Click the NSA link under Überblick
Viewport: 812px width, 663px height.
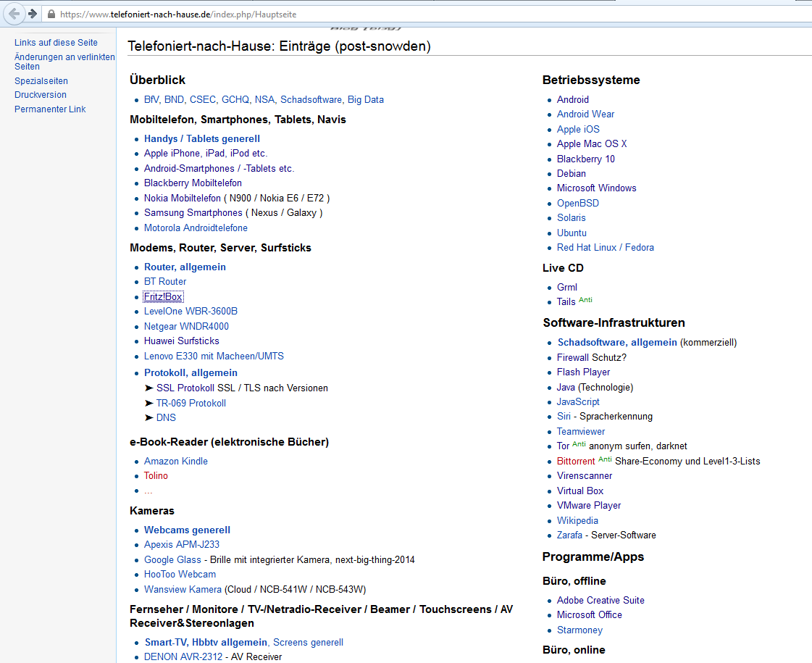click(264, 99)
